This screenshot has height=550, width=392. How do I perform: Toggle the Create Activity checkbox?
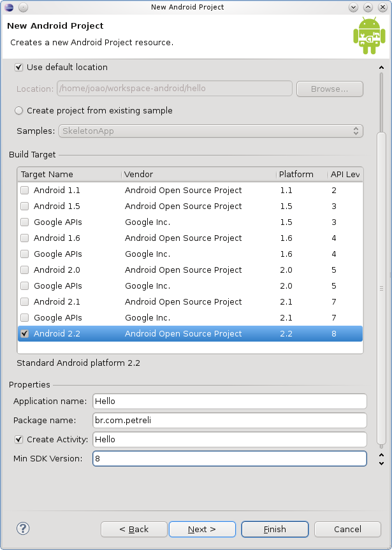tap(19, 439)
